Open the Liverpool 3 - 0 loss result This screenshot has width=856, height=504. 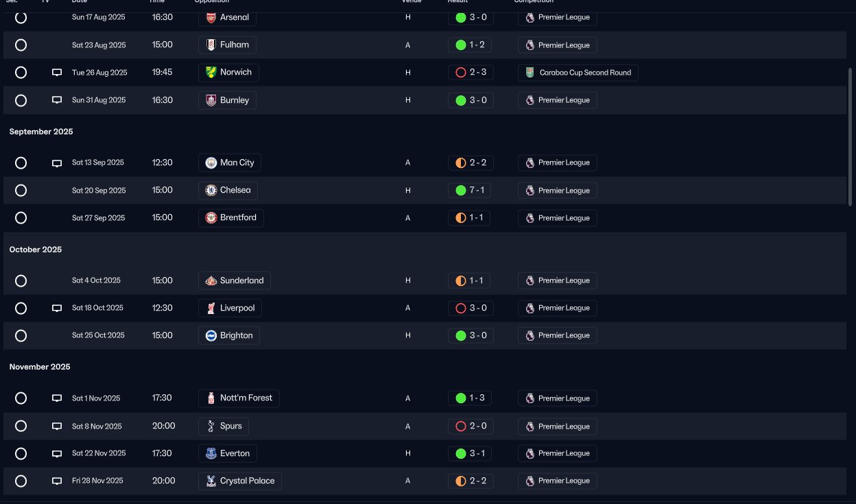[x=471, y=309]
